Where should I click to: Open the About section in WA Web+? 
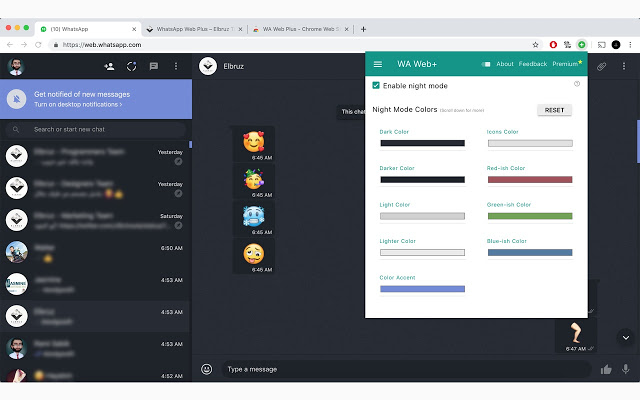505,64
